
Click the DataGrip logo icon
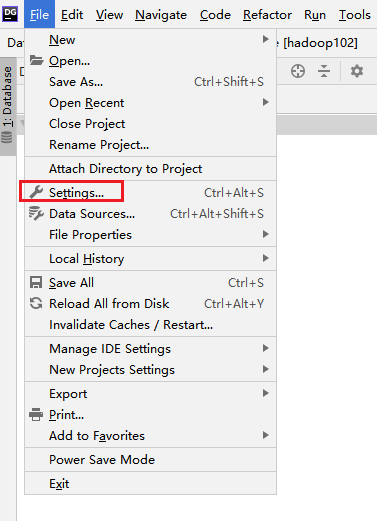(x=10, y=14)
